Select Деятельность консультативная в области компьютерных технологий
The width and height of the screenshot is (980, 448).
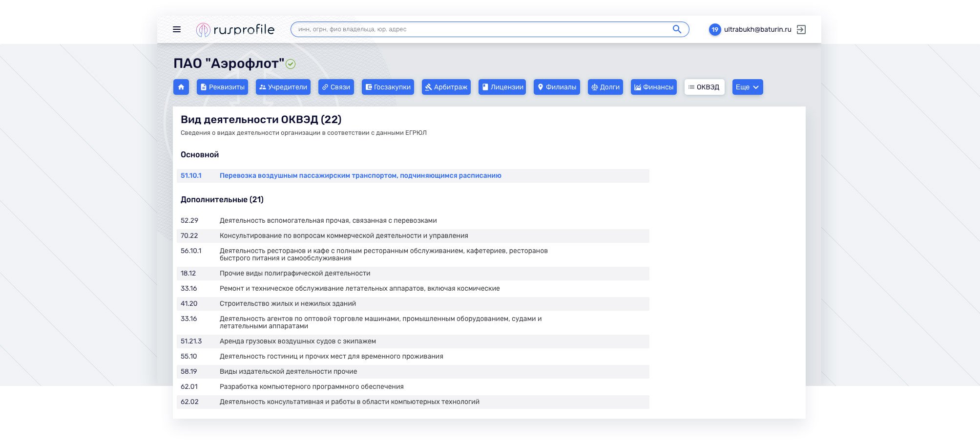[x=350, y=402]
